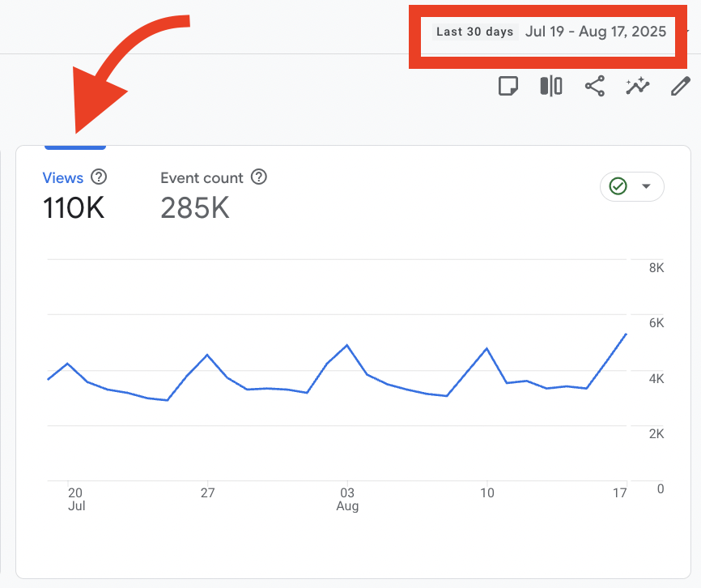This screenshot has height=588, width=701.
Task: Share this report icon
Action: click(595, 86)
